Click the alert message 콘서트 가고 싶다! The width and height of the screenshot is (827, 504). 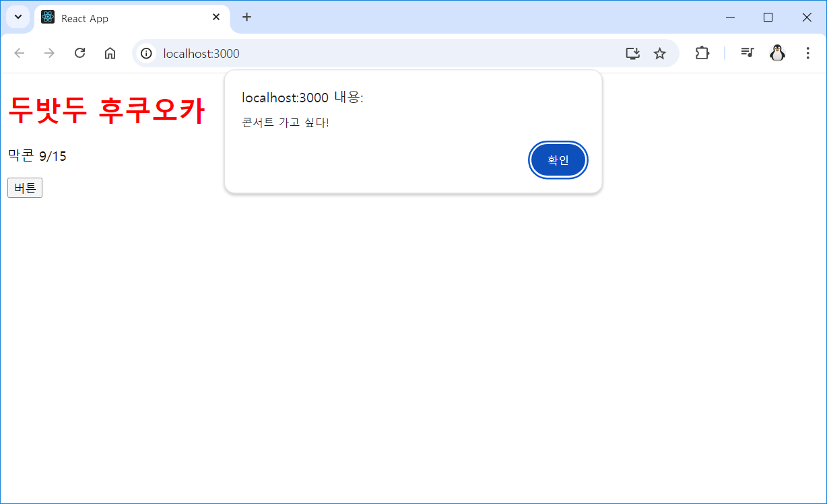(x=286, y=122)
